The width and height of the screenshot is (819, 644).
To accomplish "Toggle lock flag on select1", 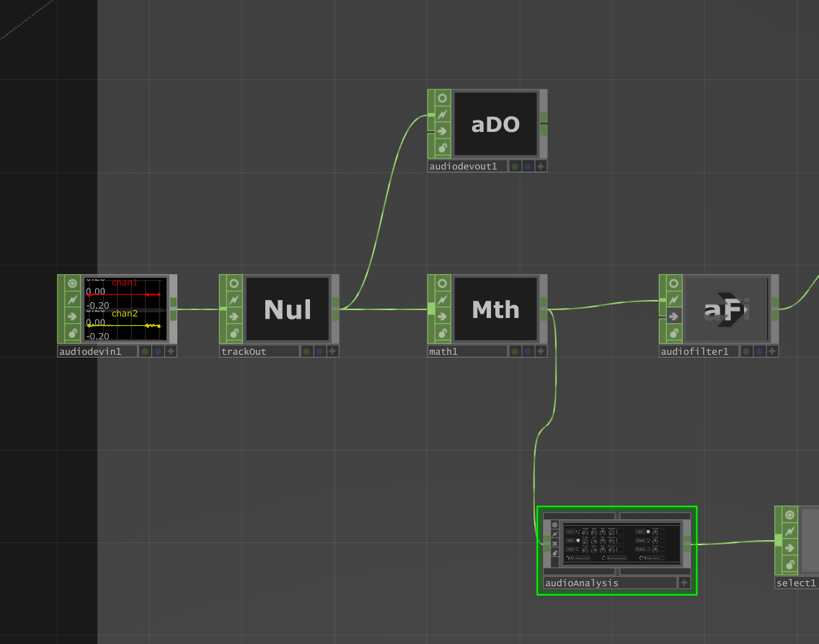I will click(789, 564).
